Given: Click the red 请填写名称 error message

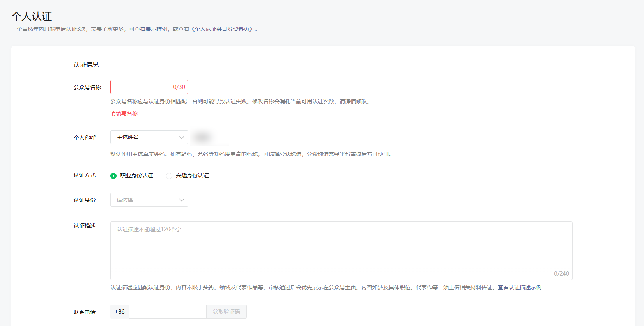Looking at the screenshot, I should click(x=124, y=113).
